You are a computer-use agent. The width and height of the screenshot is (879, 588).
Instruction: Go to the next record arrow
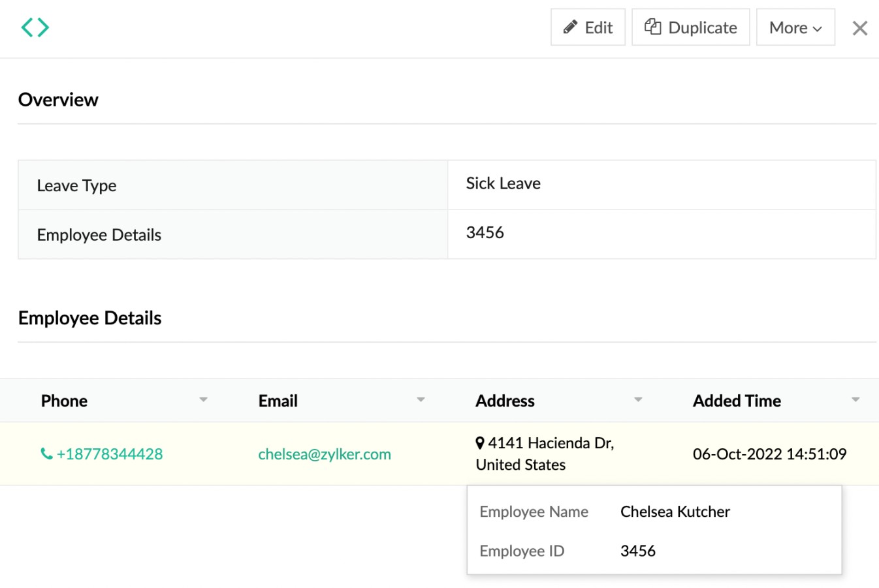click(43, 27)
